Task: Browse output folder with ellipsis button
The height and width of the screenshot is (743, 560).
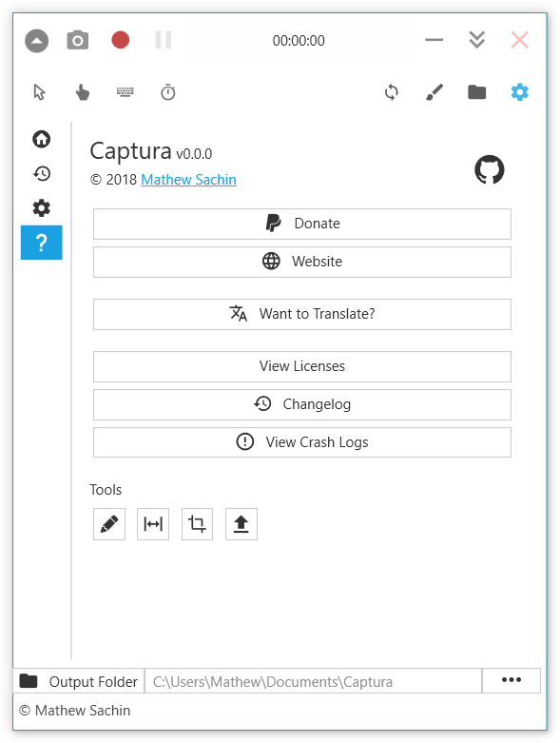Action: (x=512, y=680)
